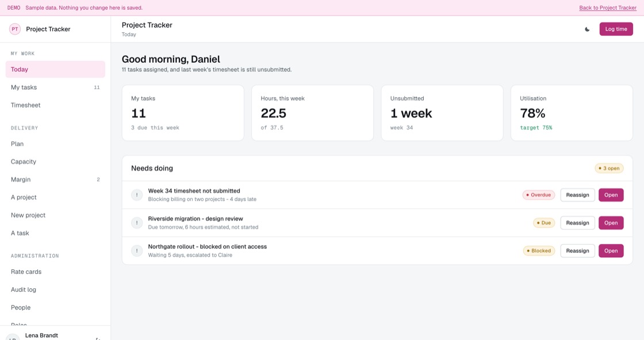The height and width of the screenshot is (340, 644).
Task: Go to My tasks in the sidebar
Action: [55, 87]
